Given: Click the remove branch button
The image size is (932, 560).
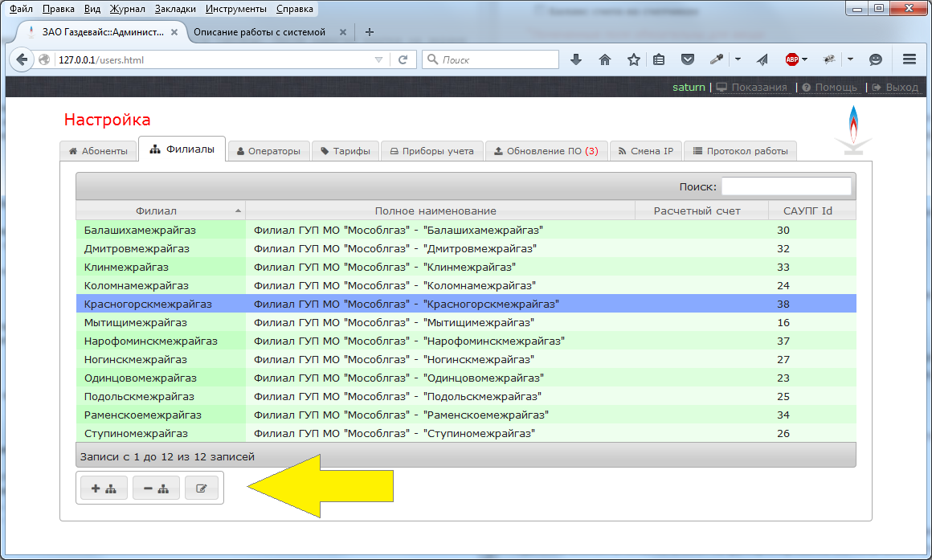Looking at the screenshot, I should click(155, 488).
